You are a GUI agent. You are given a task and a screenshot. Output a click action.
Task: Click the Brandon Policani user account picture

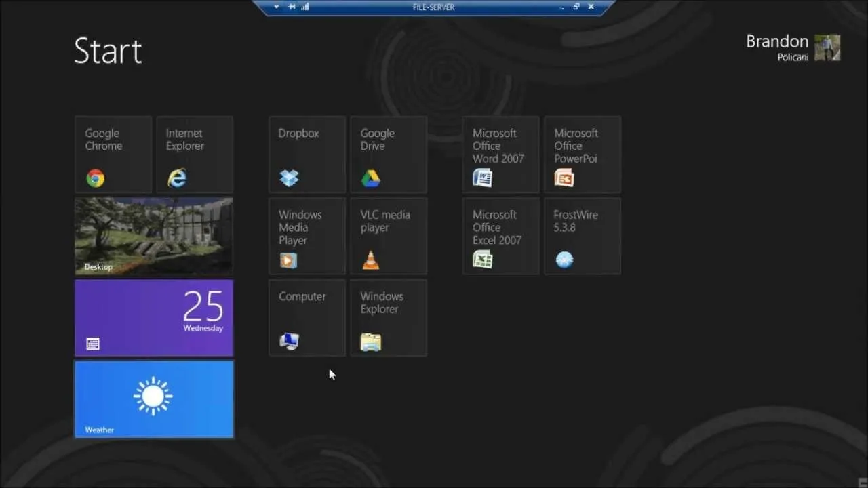(x=827, y=47)
